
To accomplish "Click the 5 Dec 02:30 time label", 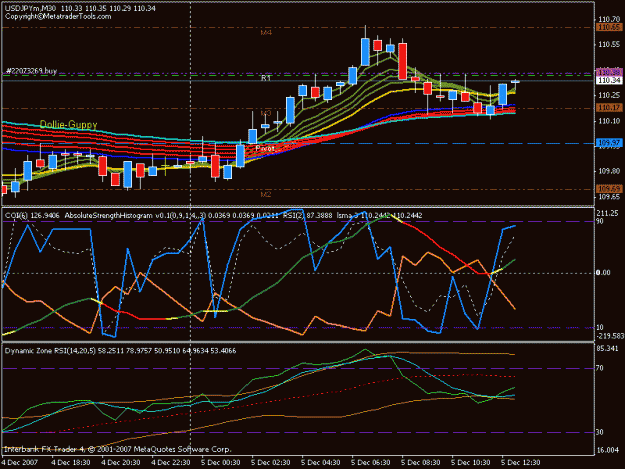I will (271, 463).
